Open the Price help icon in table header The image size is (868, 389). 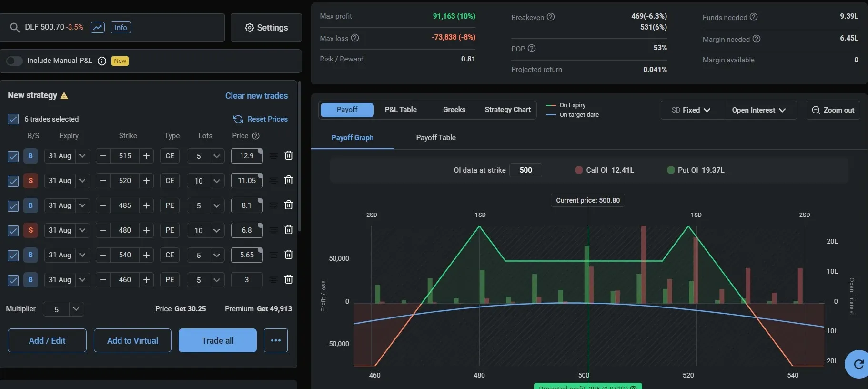[256, 136]
